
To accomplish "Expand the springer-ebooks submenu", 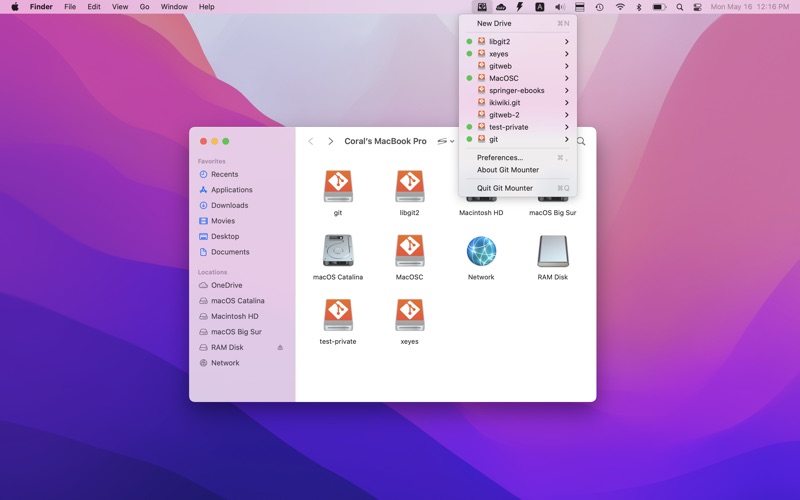I will (x=566, y=90).
